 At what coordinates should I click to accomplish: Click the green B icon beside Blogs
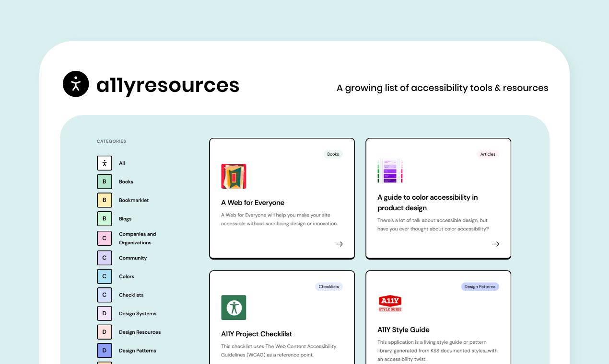(105, 219)
